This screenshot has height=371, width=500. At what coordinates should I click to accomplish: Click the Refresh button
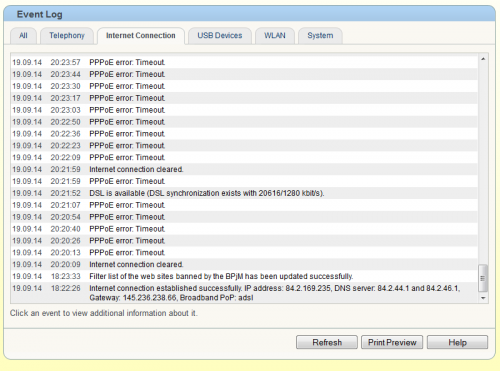tap(327, 342)
